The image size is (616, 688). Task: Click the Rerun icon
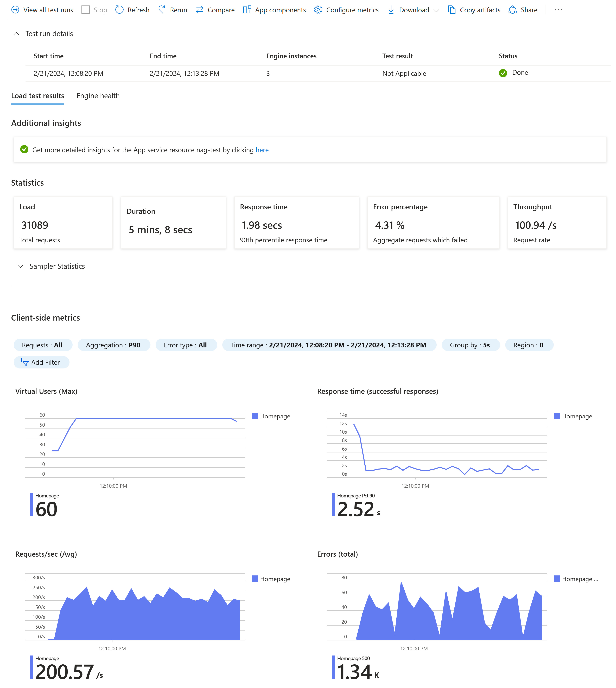tap(162, 10)
